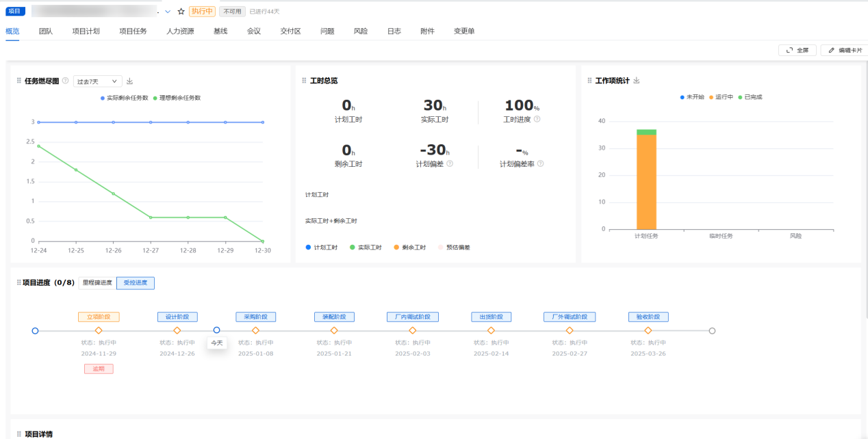Toggle 已完成 legend in 工作项统计
Screen dimensions: 868x439
pyautogui.click(x=750, y=97)
